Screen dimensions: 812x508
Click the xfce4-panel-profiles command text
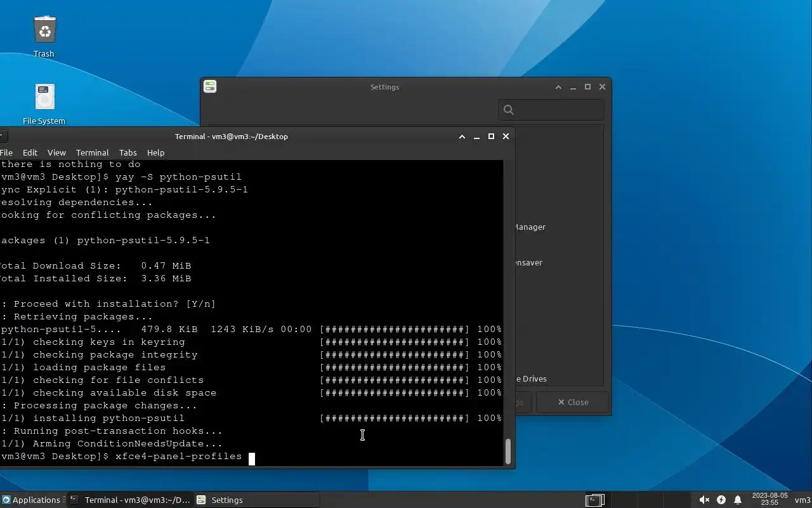point(178,457)
